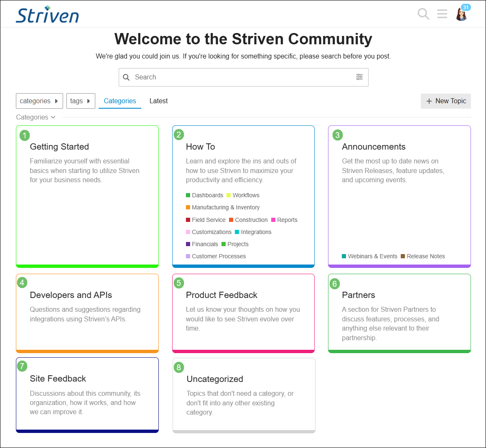The height and width of the screenshot is (448, 486).
Task: Open the Site Feedback category
Action: coord(58,379)
